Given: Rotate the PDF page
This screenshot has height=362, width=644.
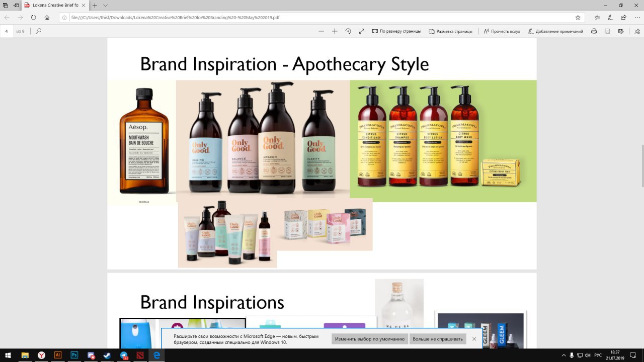Looking at the screenshot, I should (x=348, y=31).
